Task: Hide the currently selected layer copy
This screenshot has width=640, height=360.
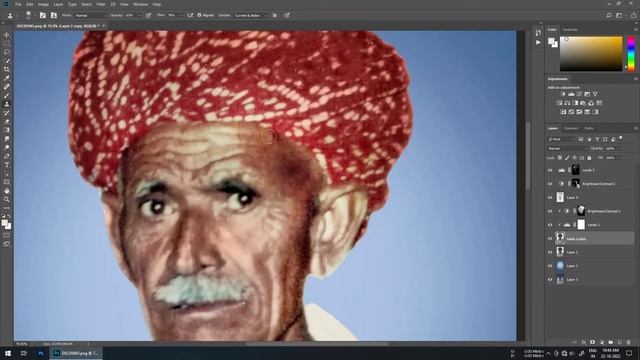Action: 550,238
